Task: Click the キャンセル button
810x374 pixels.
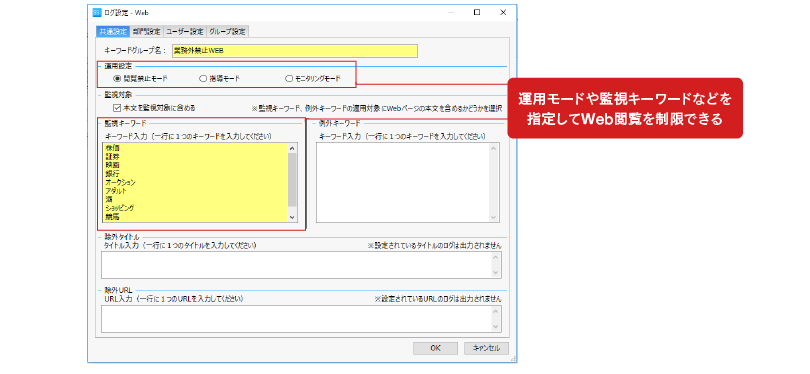Action: [x=486, y=348]
